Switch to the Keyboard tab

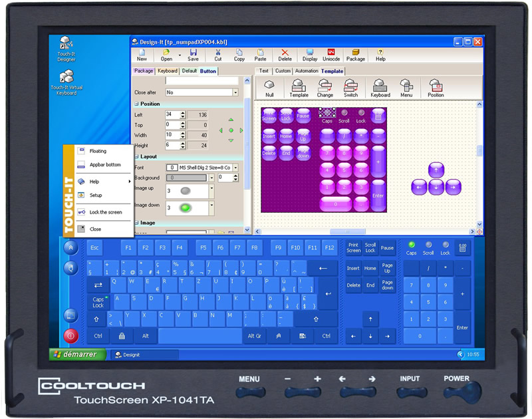(168, 71)
